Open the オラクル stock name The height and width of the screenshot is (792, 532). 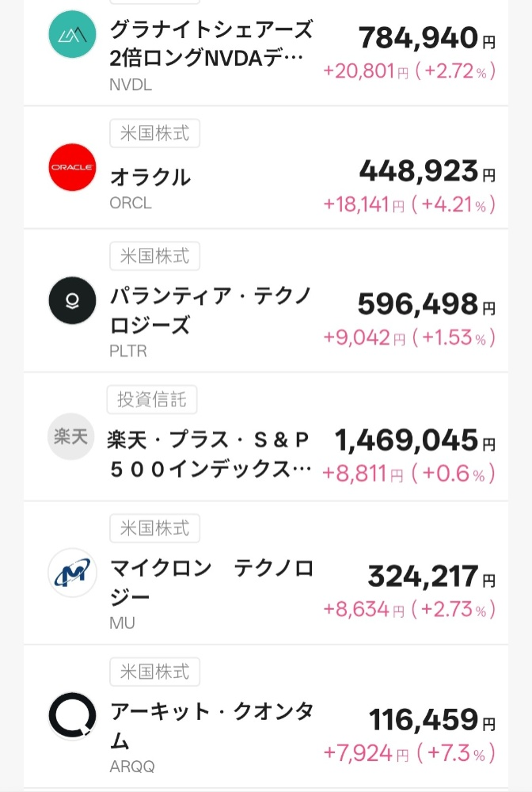click(x=150, y=177)
